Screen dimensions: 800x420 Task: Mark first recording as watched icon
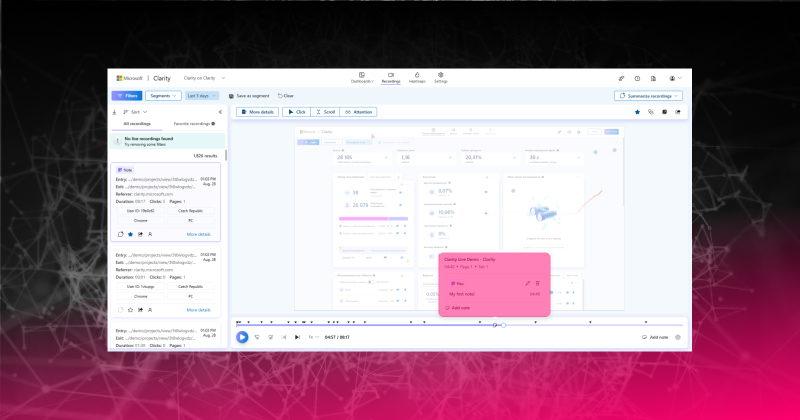coord(120,234)
